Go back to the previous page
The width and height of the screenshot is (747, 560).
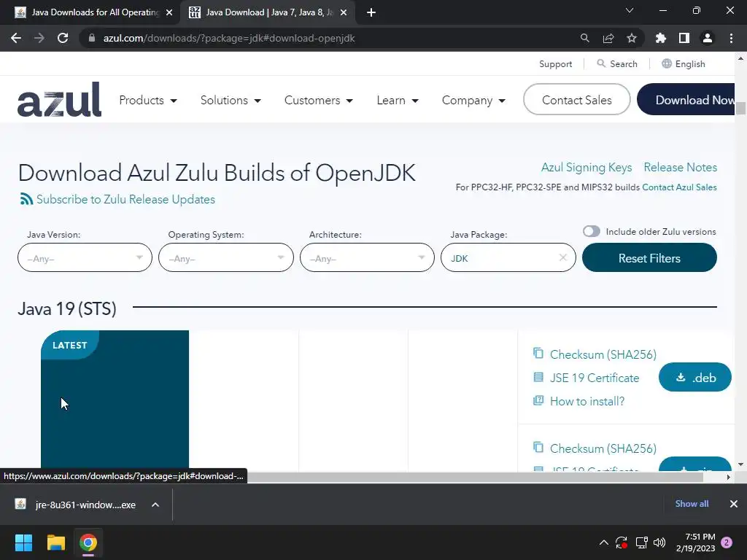coord(16,38)
